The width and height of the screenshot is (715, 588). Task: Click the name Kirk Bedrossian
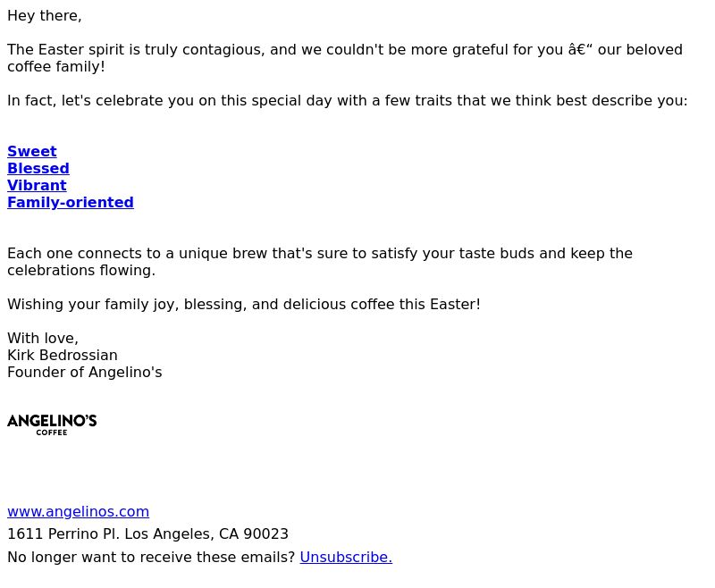tap(63, 355)
